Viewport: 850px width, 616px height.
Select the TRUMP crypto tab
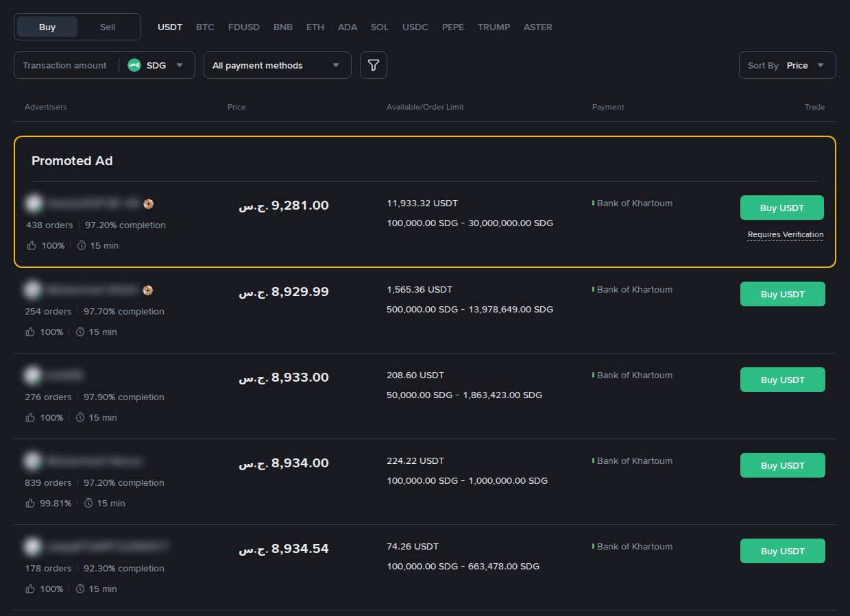(x=494, y=27)
